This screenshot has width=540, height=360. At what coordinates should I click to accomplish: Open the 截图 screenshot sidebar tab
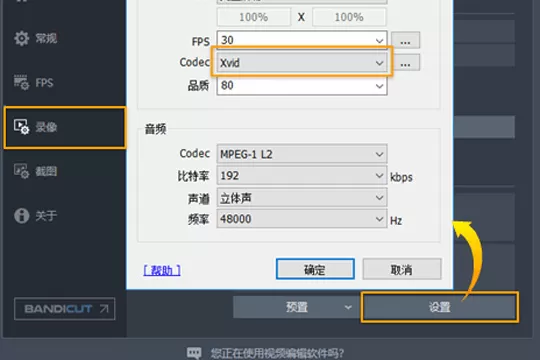[65, 171]
